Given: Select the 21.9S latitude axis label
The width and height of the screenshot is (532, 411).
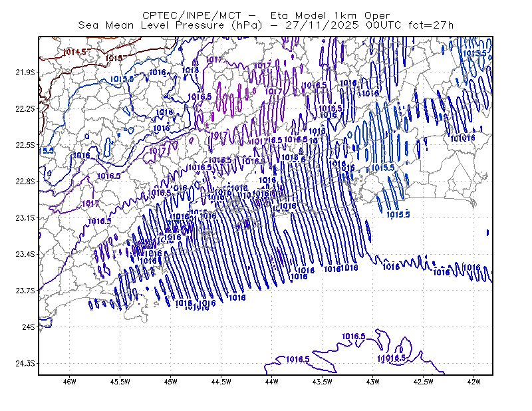Looking at the screenshot, I should [25, 72].
